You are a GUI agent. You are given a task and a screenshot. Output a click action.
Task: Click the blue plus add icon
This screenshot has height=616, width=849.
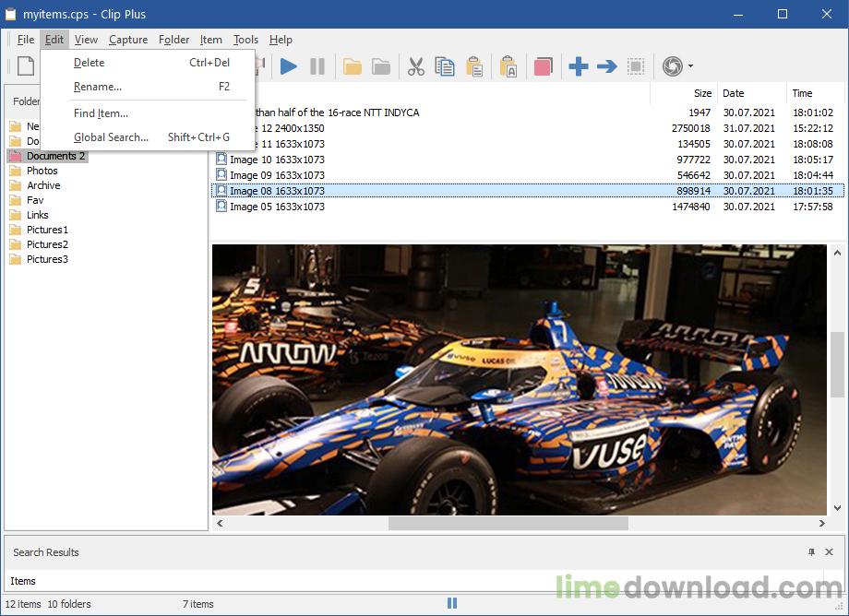click(579, 66)
